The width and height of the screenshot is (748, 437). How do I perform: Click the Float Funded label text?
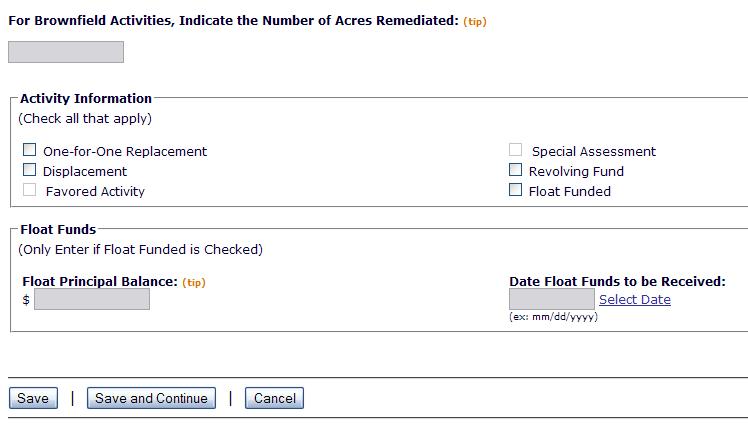click(x=570, y=191)
